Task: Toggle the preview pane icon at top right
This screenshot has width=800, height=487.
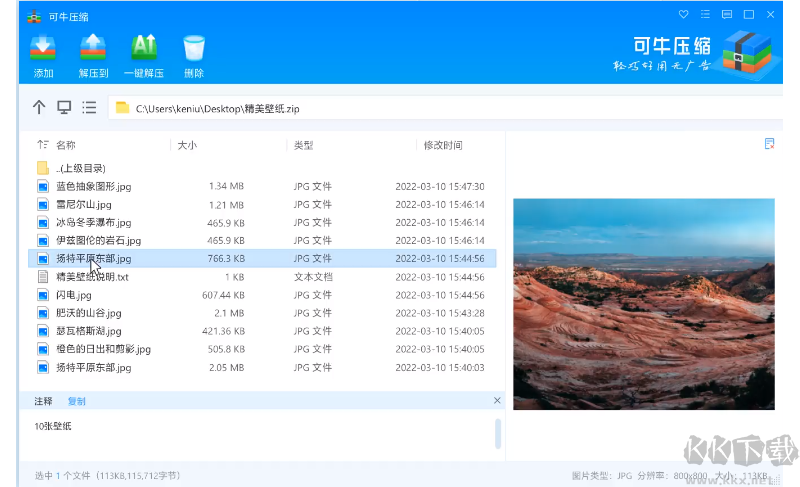Action: pos(769,144)
